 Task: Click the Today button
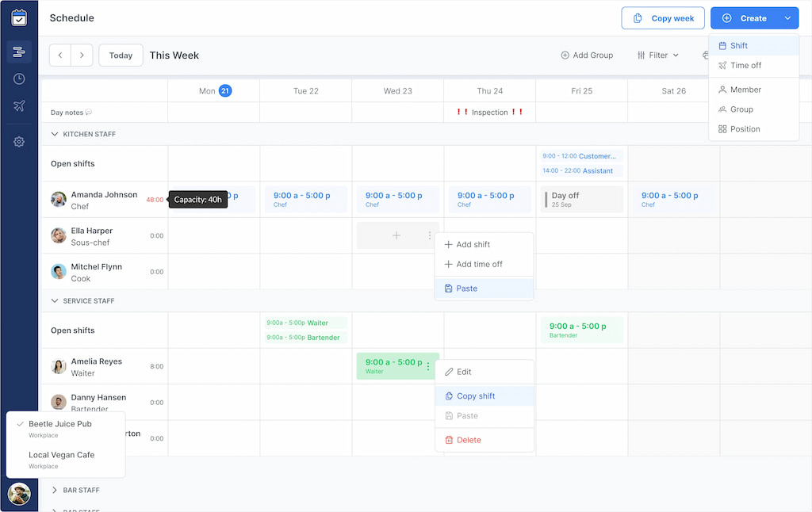(121, 55)
